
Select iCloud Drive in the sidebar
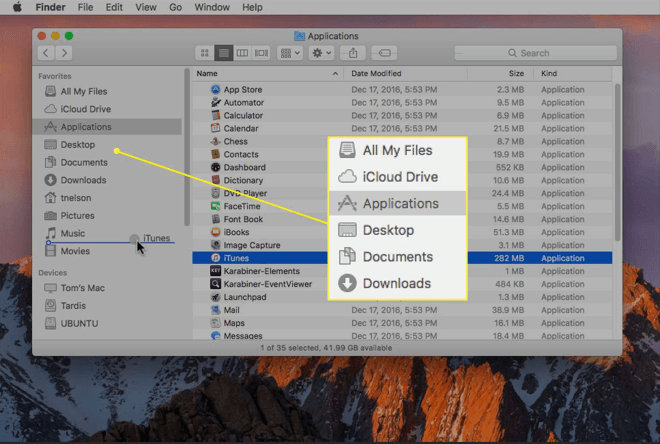pos(85,109)
